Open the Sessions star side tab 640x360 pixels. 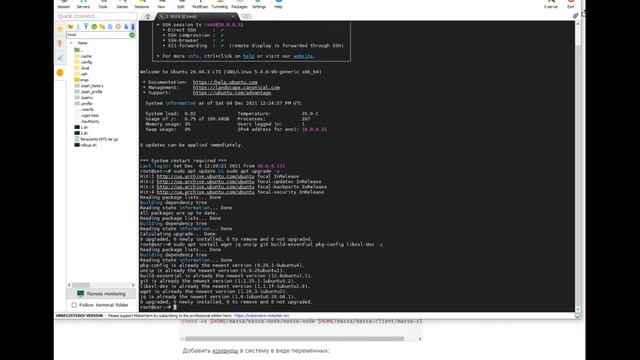coord(60,29)
